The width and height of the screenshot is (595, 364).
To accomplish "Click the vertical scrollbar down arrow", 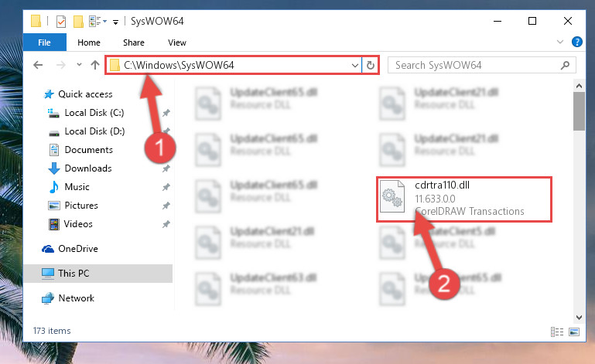I will coord(579,318).
